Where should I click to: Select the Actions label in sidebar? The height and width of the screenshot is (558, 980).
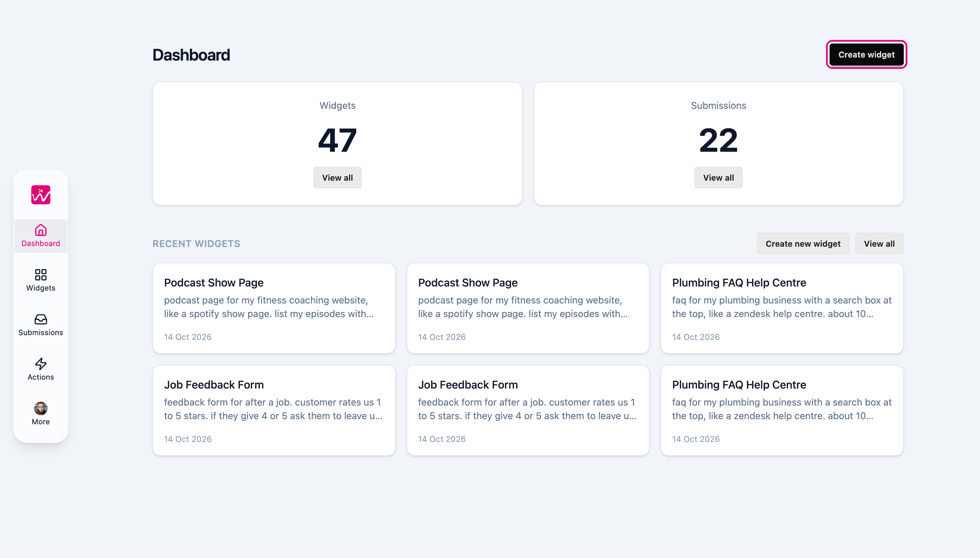click(40, 377)
